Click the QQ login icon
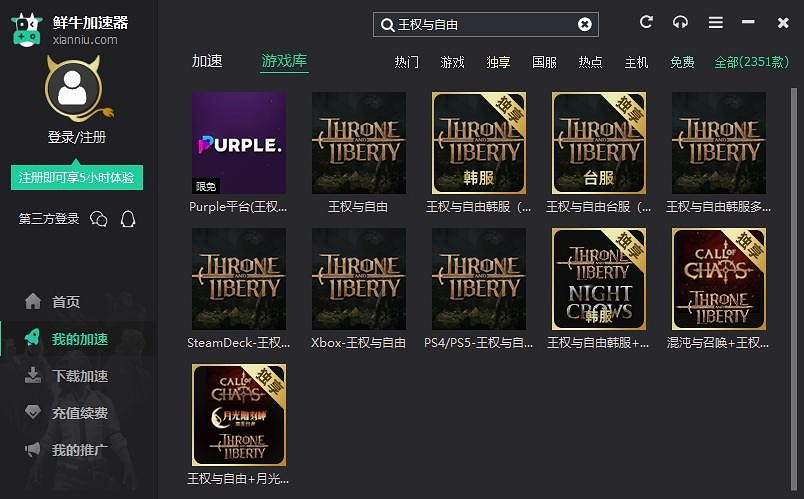Image resolution: width=804 pixels, height=499 pixels. pyautogui.click(x=128, y=219)
